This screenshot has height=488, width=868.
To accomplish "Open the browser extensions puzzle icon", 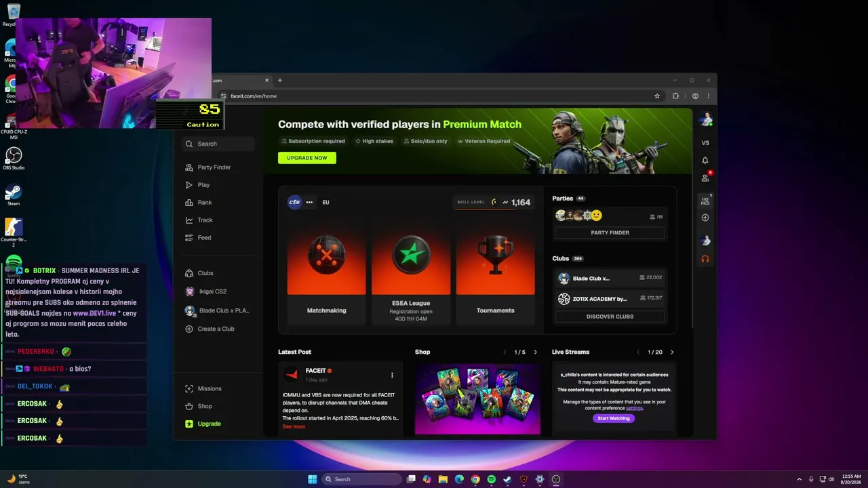I will click(x=675, y=96).
